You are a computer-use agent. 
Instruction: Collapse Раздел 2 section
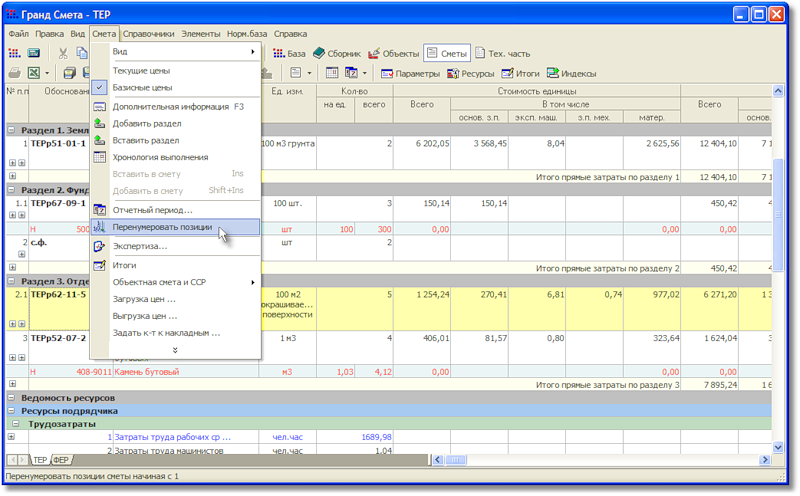point(11,190)
